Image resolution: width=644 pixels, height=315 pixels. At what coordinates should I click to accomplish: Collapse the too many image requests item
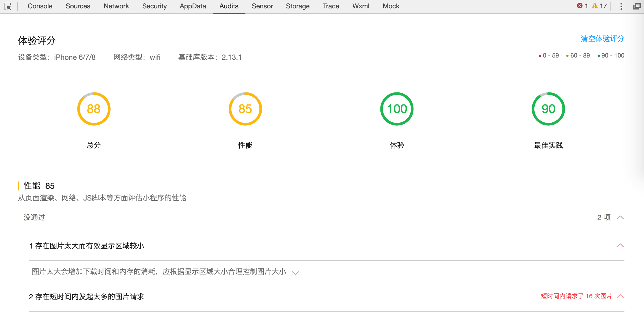tap(620, 296)
